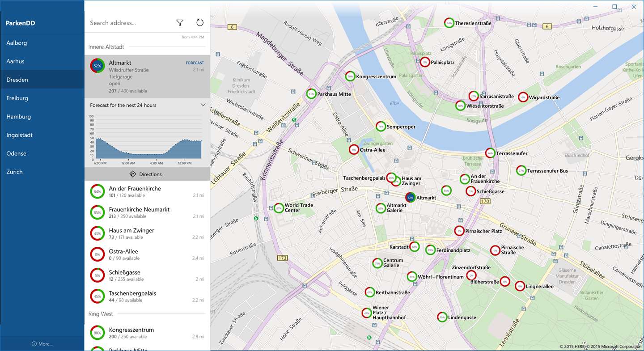Open the Frauenkirche Neumarkt list entry
The height and width of the screenshot is (351, 644).
click(147, 212)
